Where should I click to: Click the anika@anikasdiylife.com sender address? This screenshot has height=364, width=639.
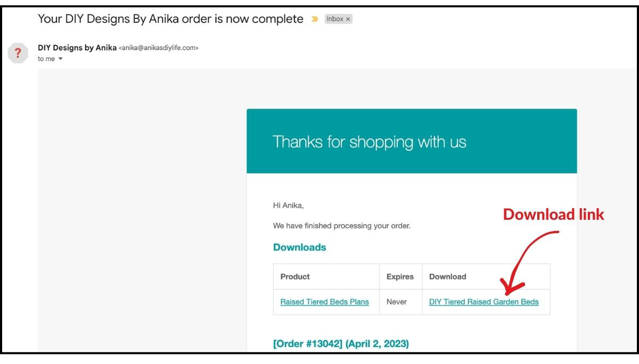[159, 48]
